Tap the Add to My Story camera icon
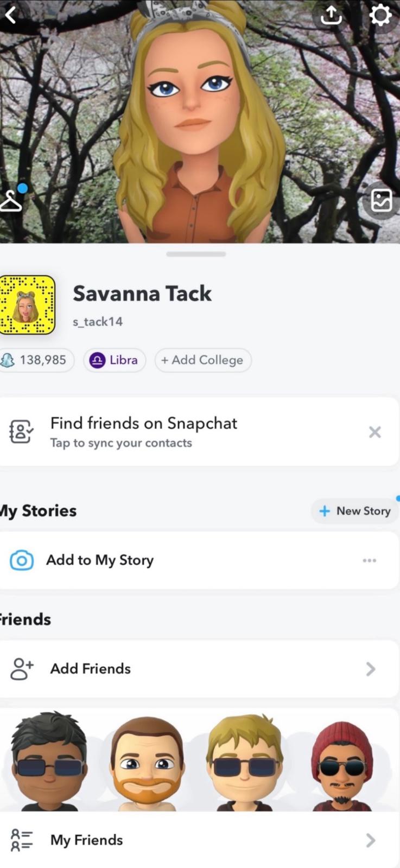Image resolution: width=400 pixels, height=868 pixels. (22, 560)
